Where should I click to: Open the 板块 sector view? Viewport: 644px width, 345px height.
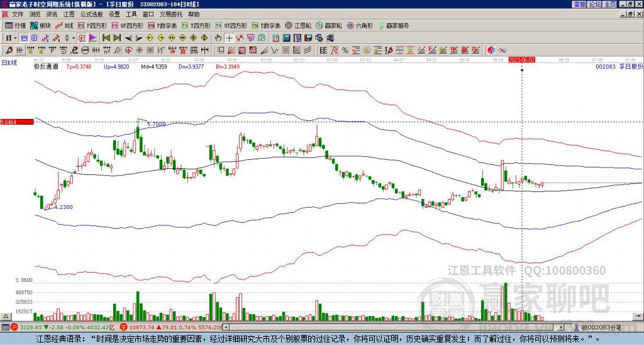(40, 25)
